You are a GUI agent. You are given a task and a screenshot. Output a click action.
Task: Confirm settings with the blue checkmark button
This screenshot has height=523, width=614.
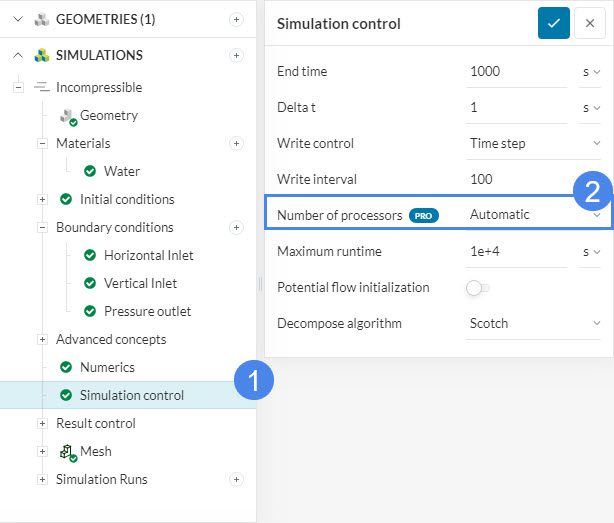pyautogui.click(x=553, y=23)
